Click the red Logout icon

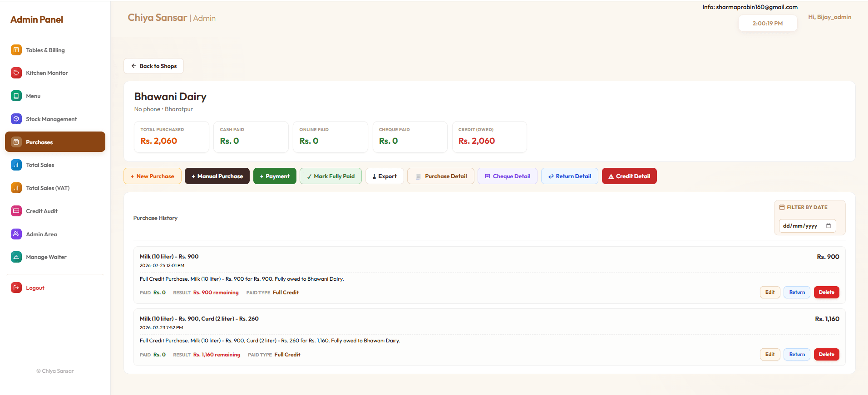[16, 288]
